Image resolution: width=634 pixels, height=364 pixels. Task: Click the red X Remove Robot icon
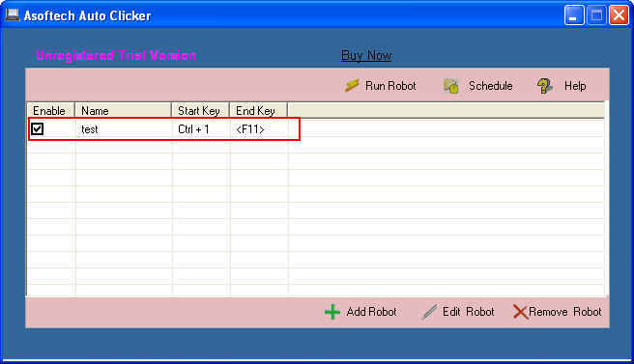(x=520, y=312)
